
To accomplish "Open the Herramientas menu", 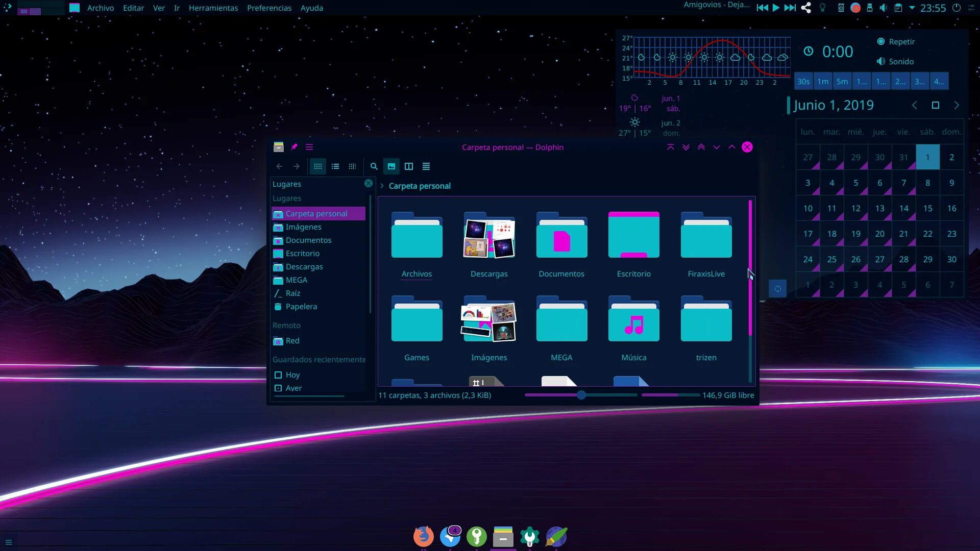I will tap(213, 8).
